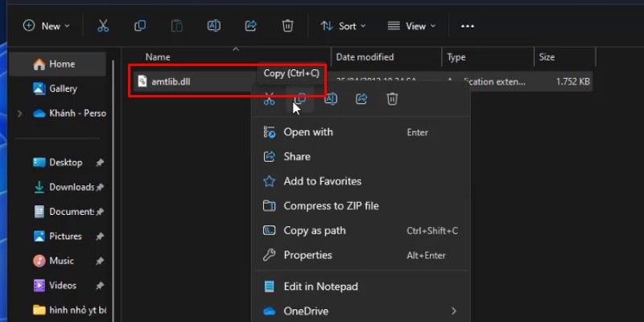Expand the Khánh - Personal tree node
The height and width of the screenshot is (322, 644).
(x=19, y=114)
